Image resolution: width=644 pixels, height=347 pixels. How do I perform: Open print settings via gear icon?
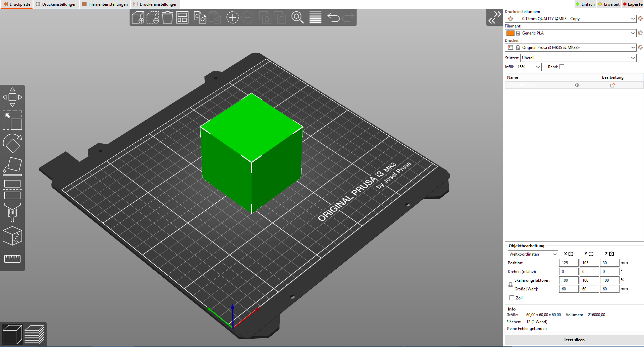pos(640,19)
